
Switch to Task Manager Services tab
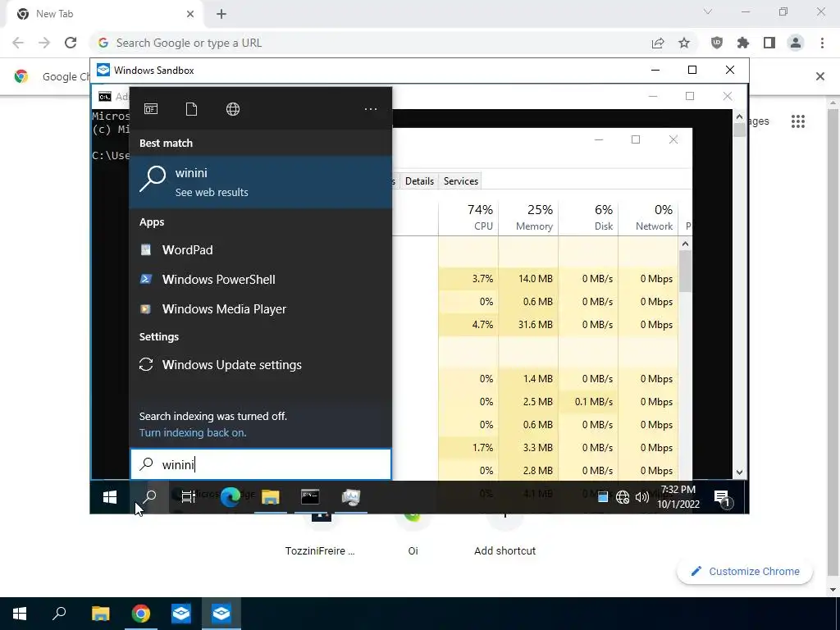tap(461, 181)
